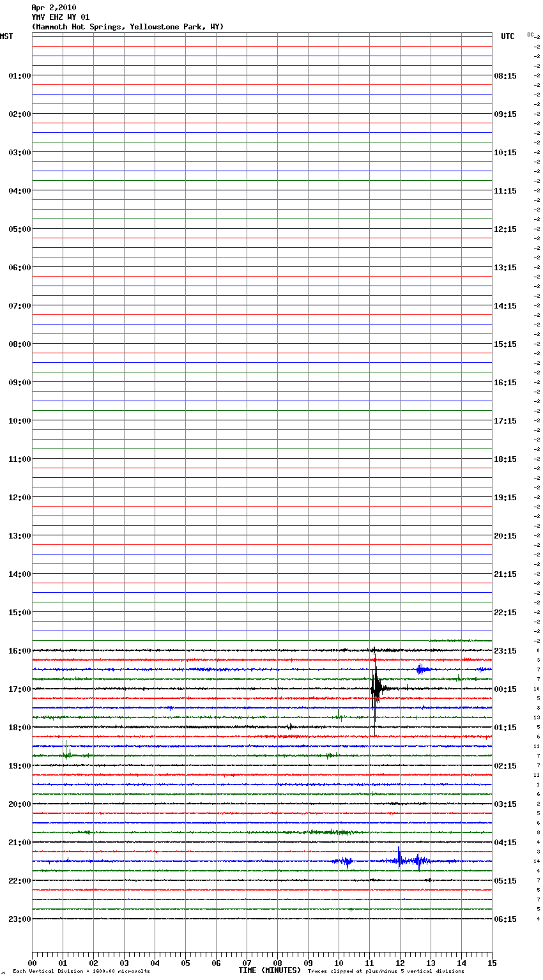Select the 12:00 MST time label
The image size is (543, 980).
tap(20, 498)
